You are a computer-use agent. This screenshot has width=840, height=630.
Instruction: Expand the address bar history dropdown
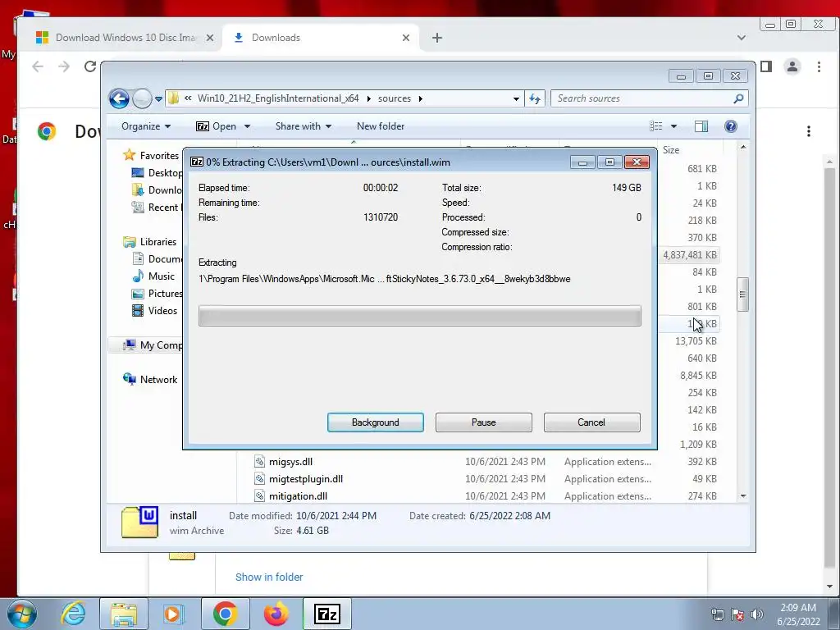[516, 98]
